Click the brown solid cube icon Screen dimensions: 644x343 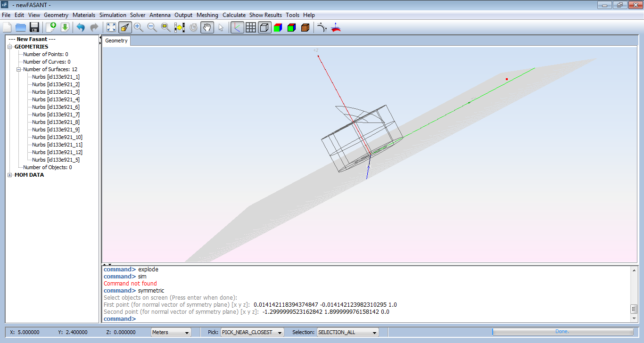pyautogui.click(x=305, y=27)
